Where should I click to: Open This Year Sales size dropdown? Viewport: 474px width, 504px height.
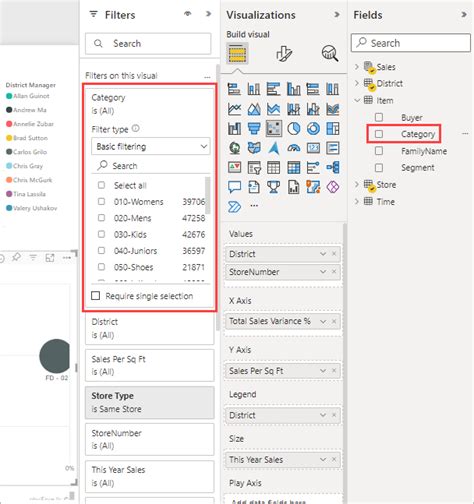323,460
